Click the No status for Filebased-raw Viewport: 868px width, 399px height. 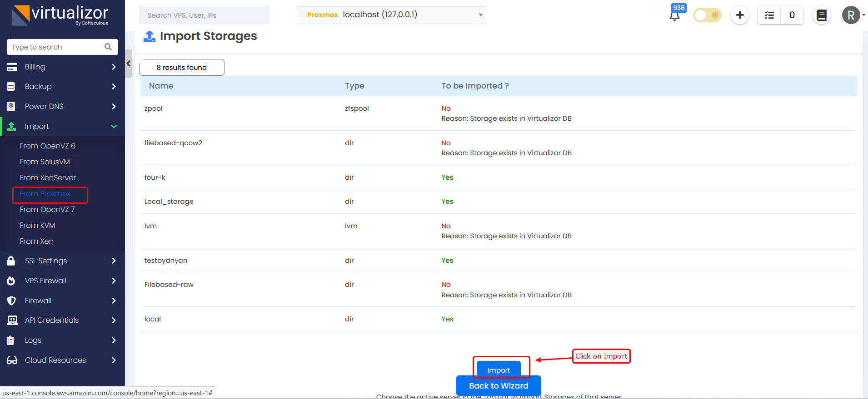pos(446,285)
